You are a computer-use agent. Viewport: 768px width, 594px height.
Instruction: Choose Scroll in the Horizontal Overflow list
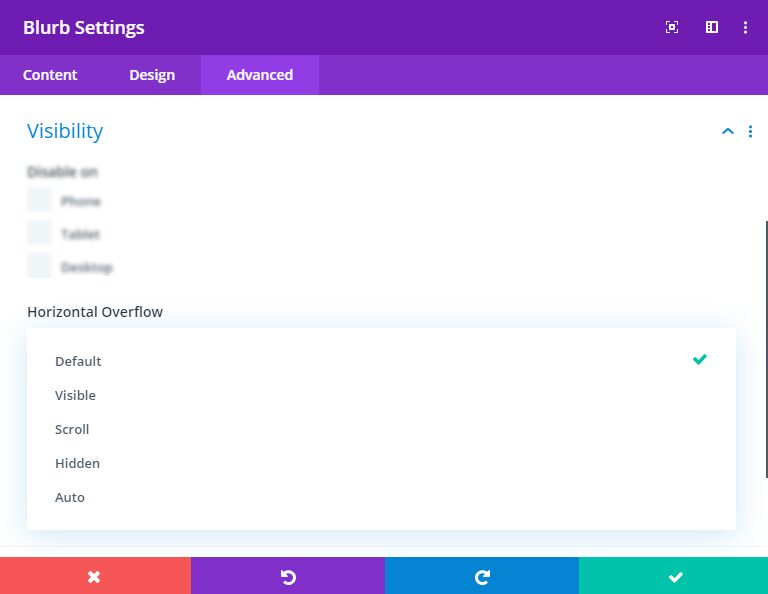pos(381,429)
